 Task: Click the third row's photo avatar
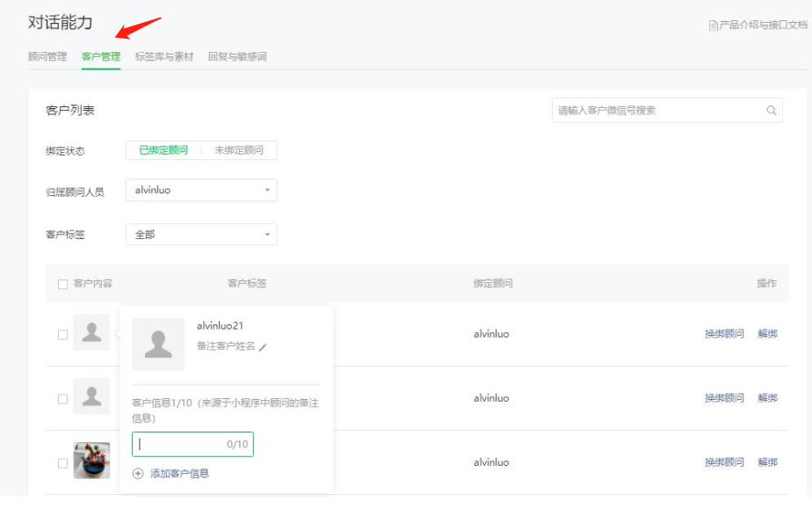pos(91,461)
